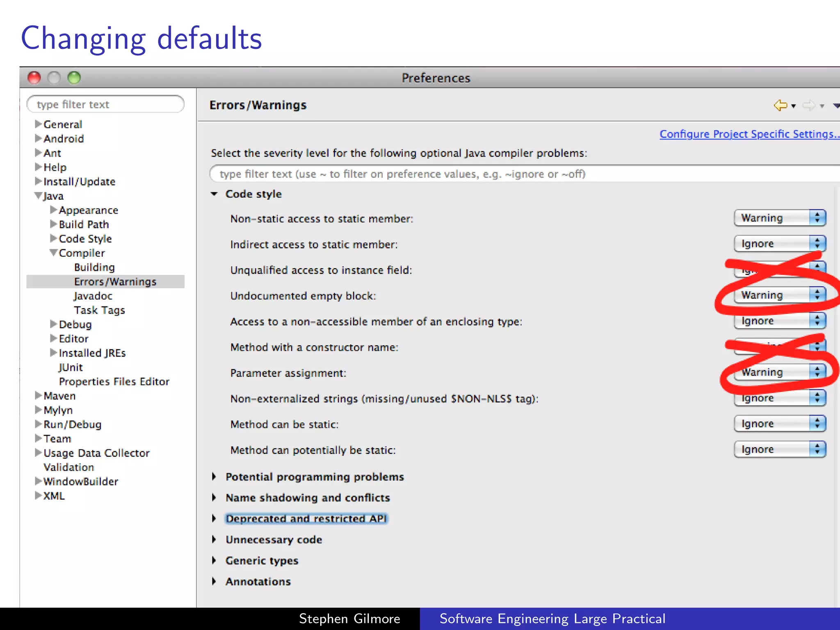Expand the Code Style tree node
This screenshot has height=630, width=840.
click(x=54, y=238)
